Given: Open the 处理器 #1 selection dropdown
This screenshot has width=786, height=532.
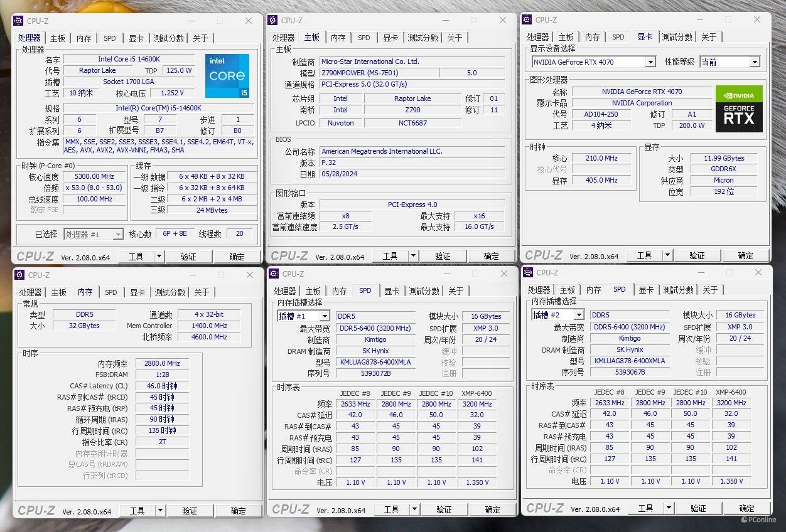Looking at the screenshot, I should tap(94, 234).
